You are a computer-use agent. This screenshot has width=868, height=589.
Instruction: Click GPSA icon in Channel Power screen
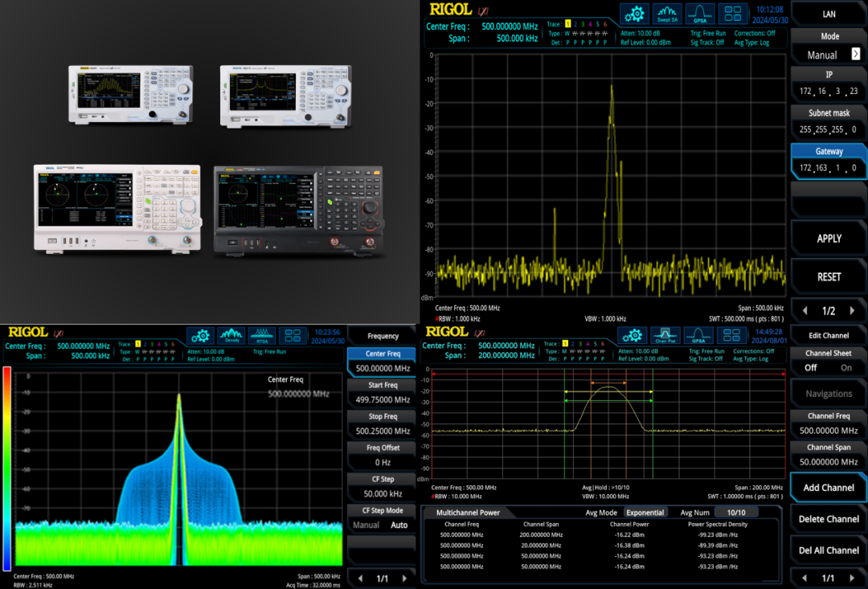click(698, 335)
